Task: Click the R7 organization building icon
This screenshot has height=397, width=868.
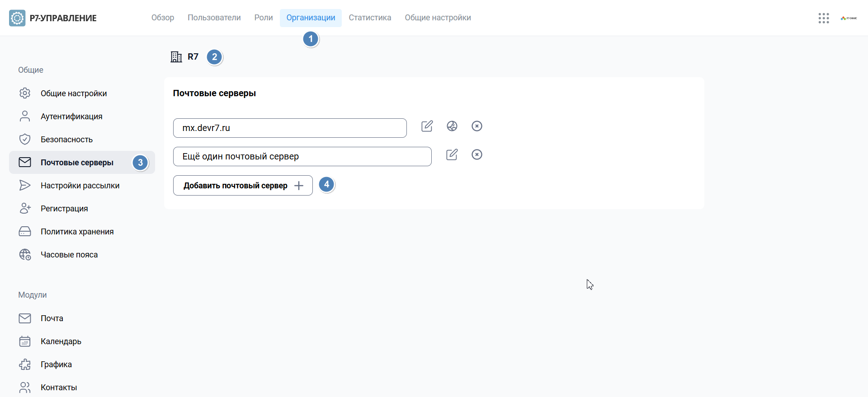Action: 176,57
